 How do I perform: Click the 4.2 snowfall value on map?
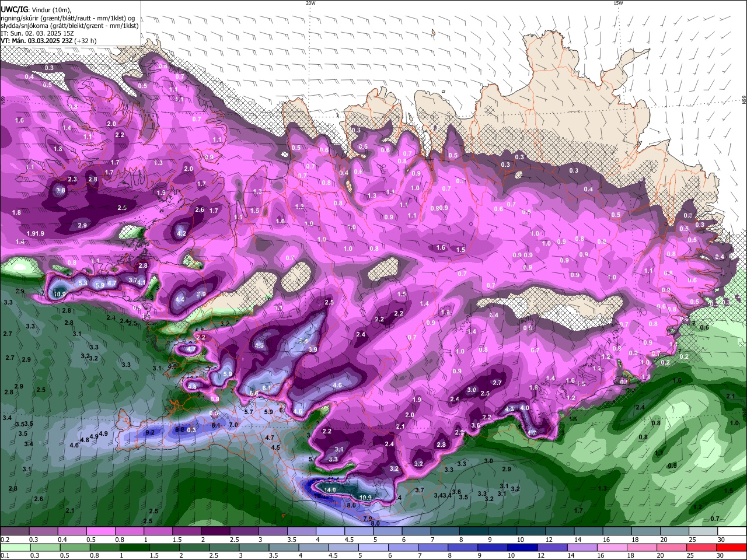(181, 233)
